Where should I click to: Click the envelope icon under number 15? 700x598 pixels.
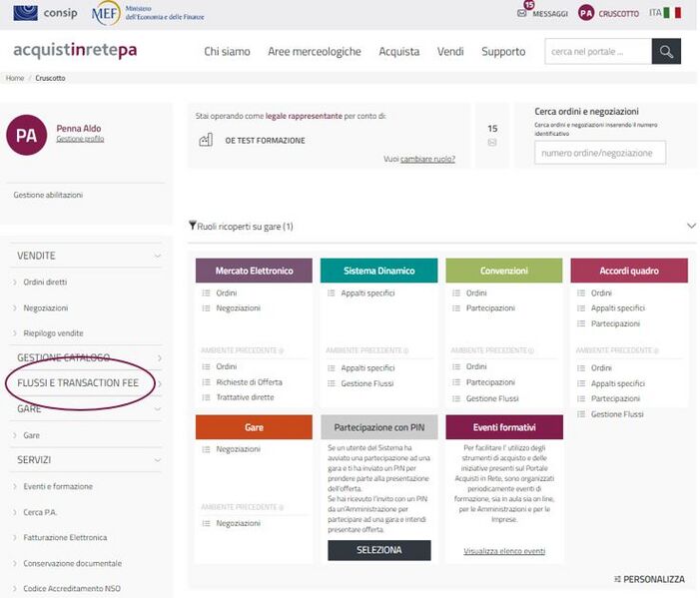pyautogui.click(x=492, y=143)
